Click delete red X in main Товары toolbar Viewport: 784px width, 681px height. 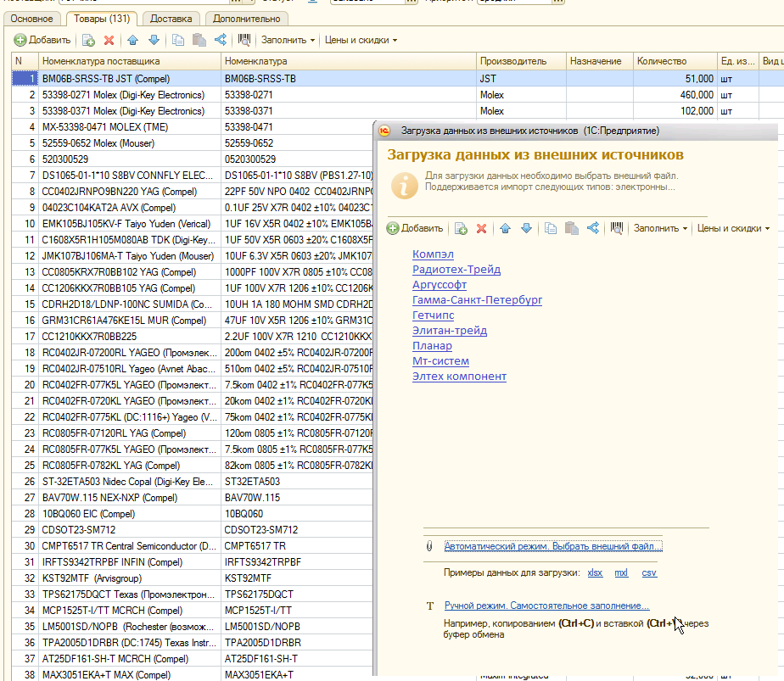[109, 40]
